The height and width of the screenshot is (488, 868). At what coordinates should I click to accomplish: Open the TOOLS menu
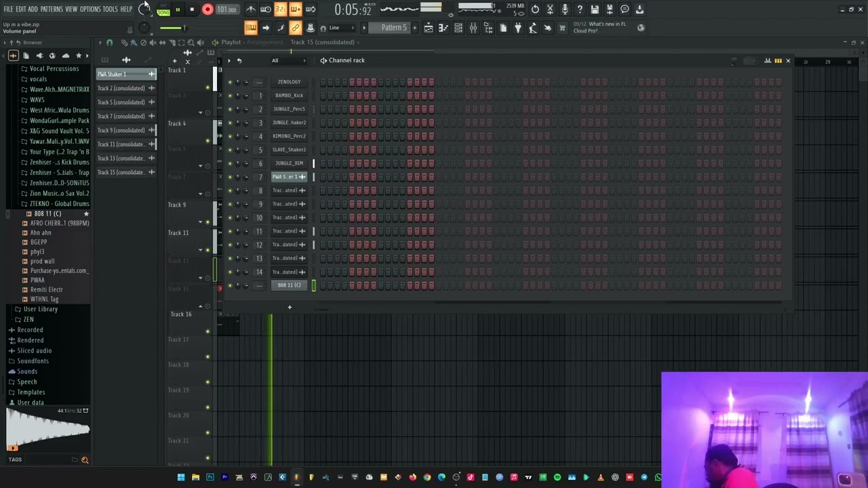pyautogui.click(x=111, y=9)
